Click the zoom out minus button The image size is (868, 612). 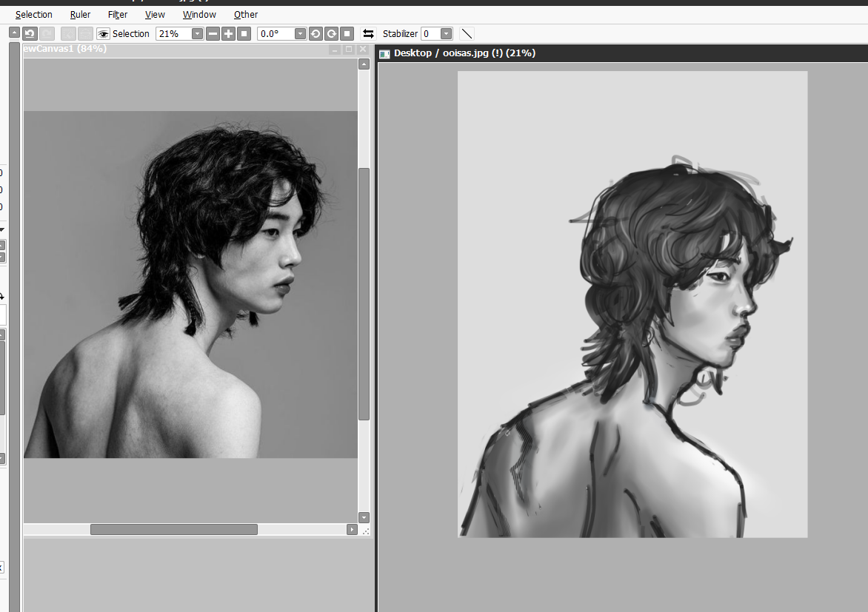[213, 33]
